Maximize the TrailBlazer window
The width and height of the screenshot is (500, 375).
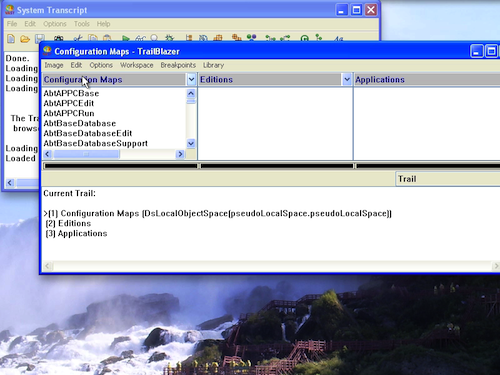click(x=491, y=51)
